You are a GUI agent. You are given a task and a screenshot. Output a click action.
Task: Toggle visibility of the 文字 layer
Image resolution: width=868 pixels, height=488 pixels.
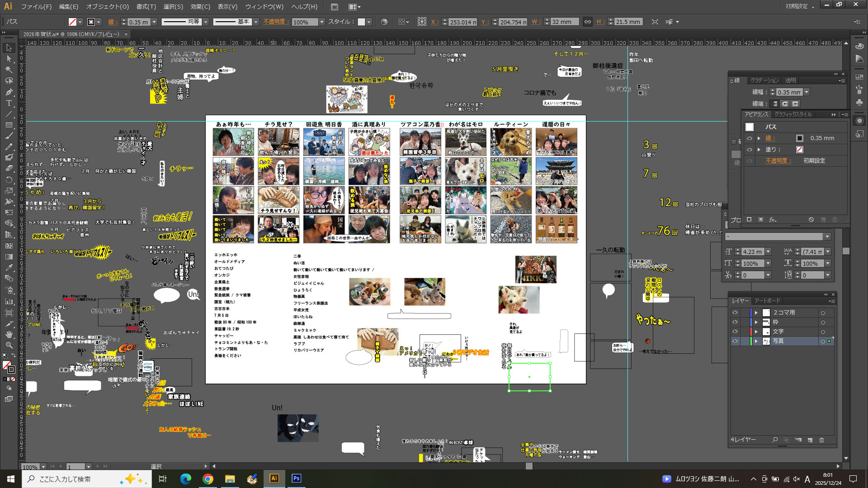735,332
